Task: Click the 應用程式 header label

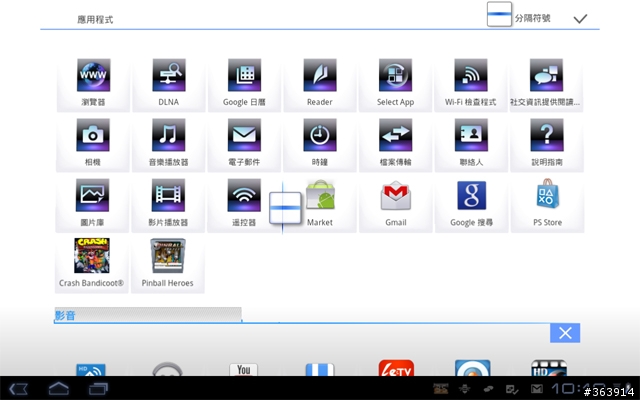Action: coord(95,20)
